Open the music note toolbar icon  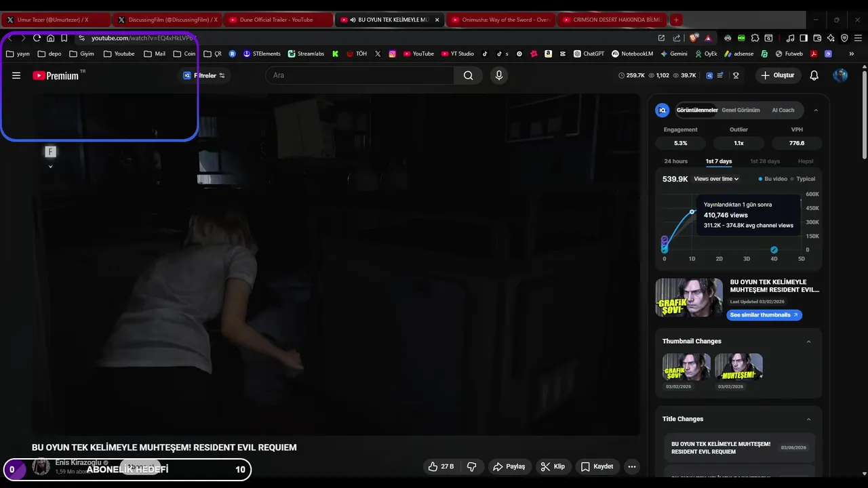pyautogui.click(x=790, y=38)
